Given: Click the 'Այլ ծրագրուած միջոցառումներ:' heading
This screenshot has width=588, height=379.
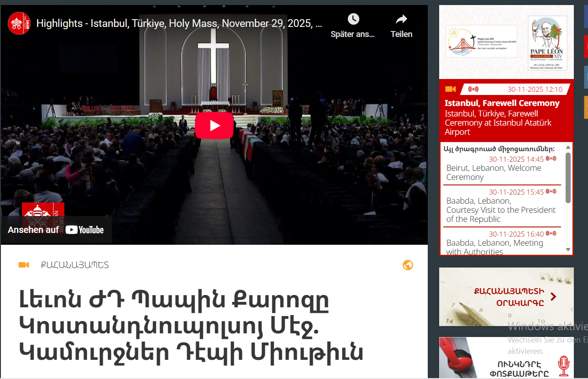Looking at the screenshot, I should click(499, 149).
